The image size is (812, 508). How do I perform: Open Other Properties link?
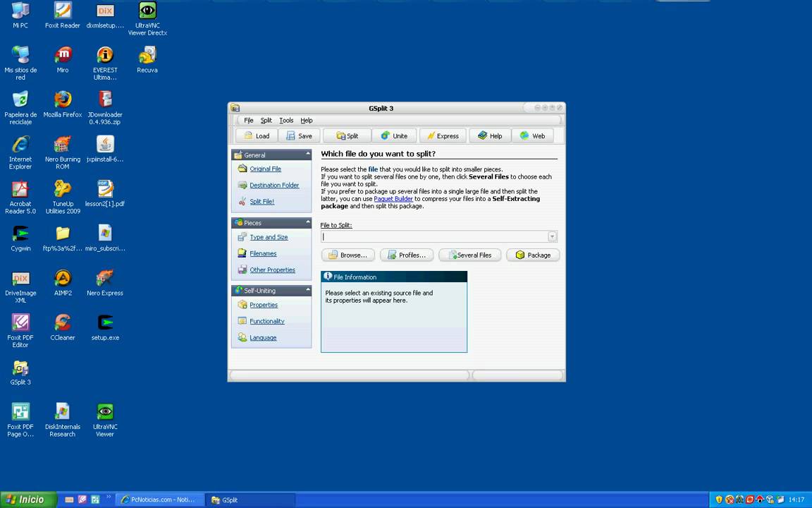click(272, 270)
